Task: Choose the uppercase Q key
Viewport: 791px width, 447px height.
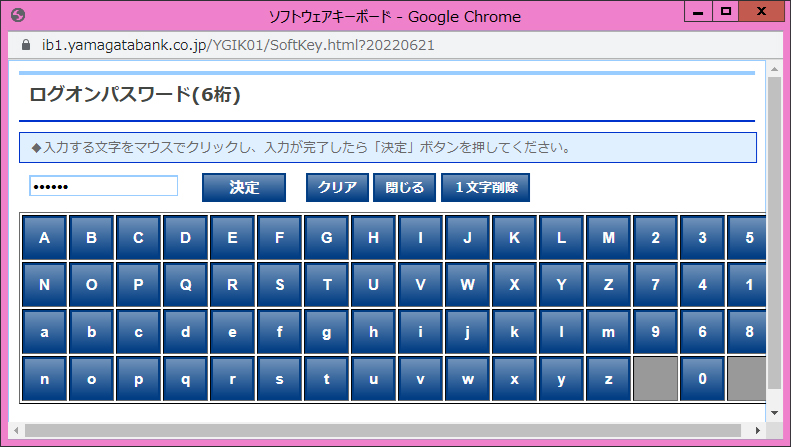Action: coord(186,285)
